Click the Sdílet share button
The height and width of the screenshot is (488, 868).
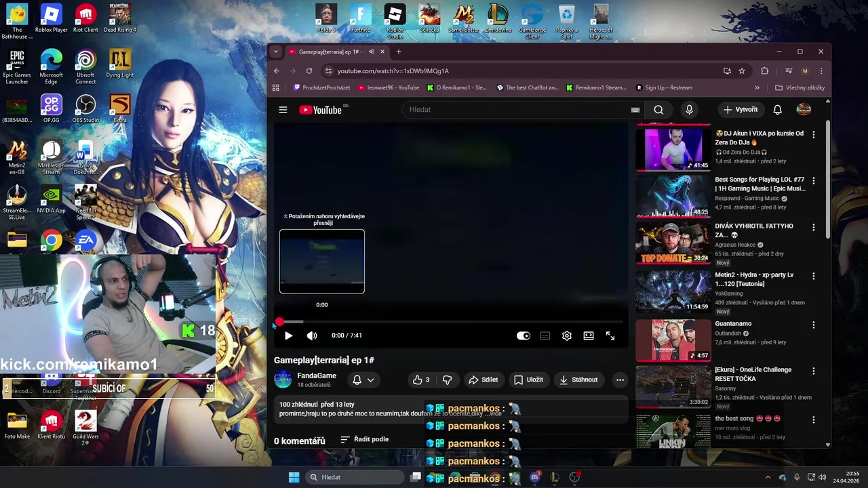click(484, 380)
